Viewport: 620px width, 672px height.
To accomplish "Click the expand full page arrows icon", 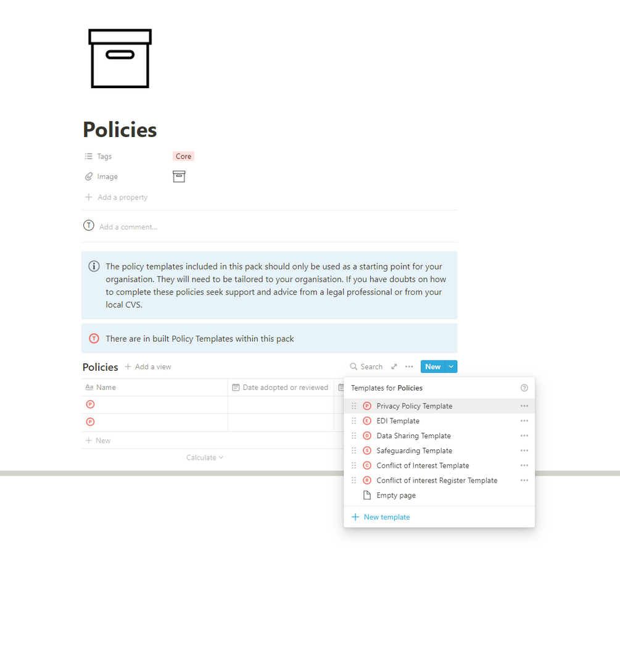I will pos(394,367).
